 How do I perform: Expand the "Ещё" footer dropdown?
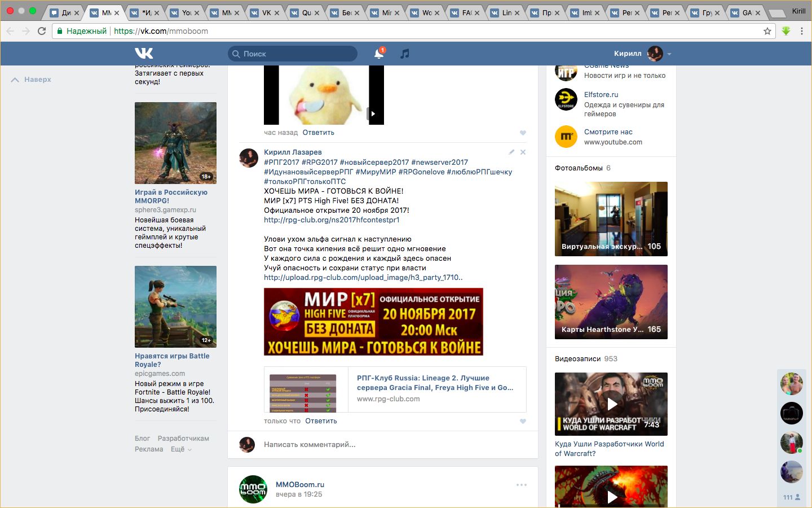point(181,449)
